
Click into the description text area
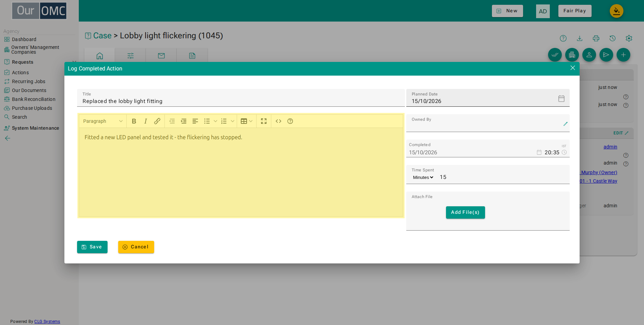[x=241, y=172]
